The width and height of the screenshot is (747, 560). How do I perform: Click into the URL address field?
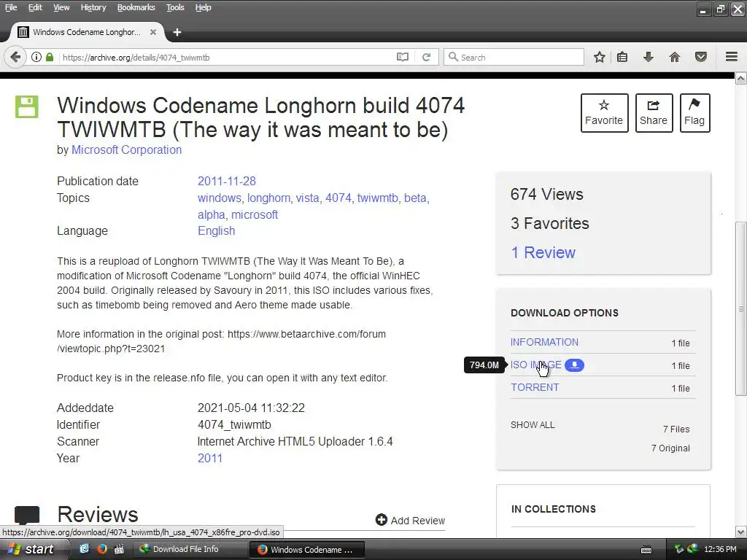point(226,57)
